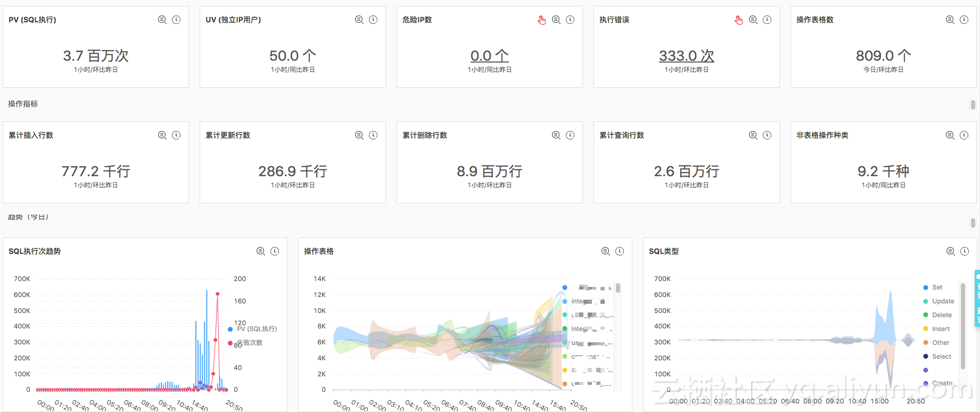The image size is (980, 412).
Task: Click the 286.9 千行 updated rows value
Action: click(x=293, y=171)
